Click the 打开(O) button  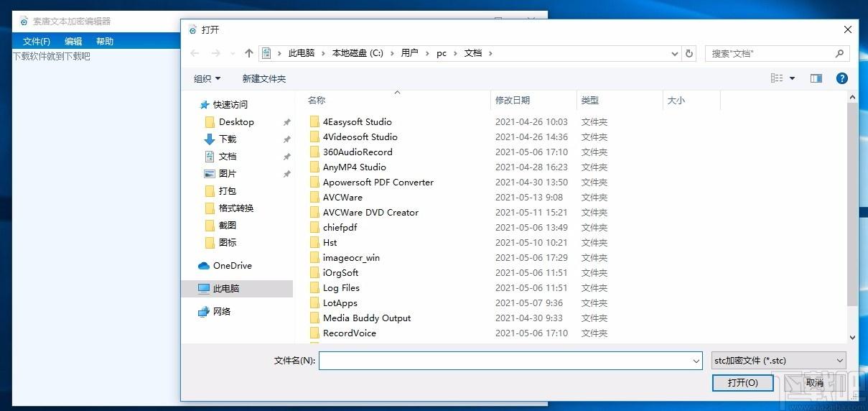[743, 383]
